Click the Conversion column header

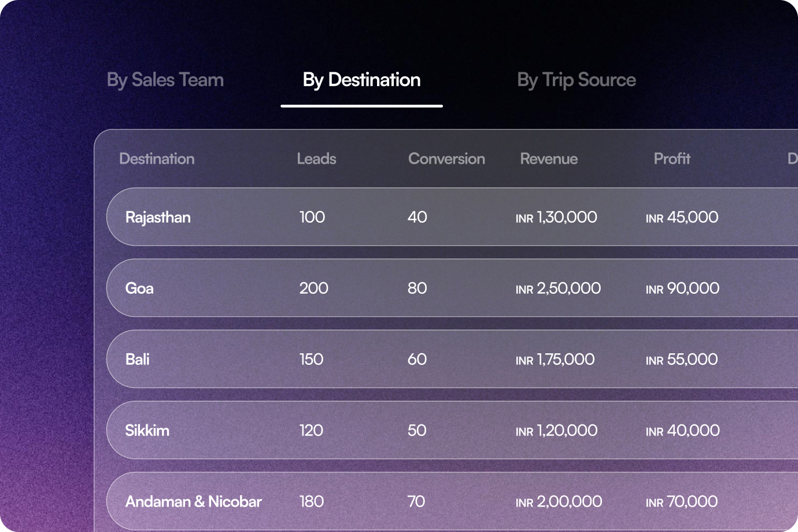446,158
